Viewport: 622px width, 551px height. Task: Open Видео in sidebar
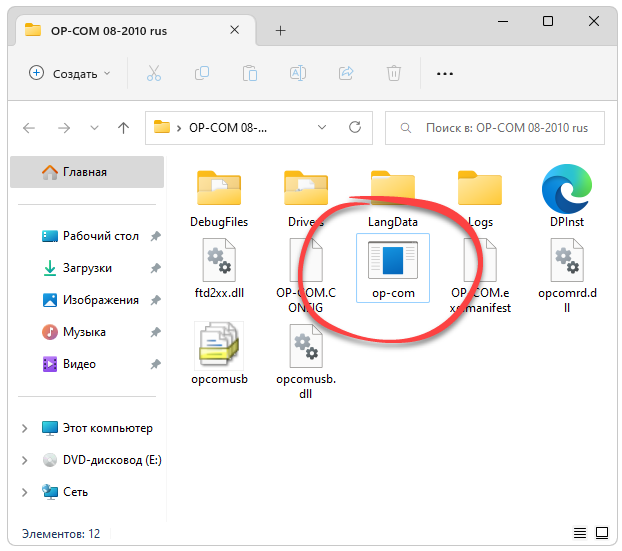pos(69,364)
